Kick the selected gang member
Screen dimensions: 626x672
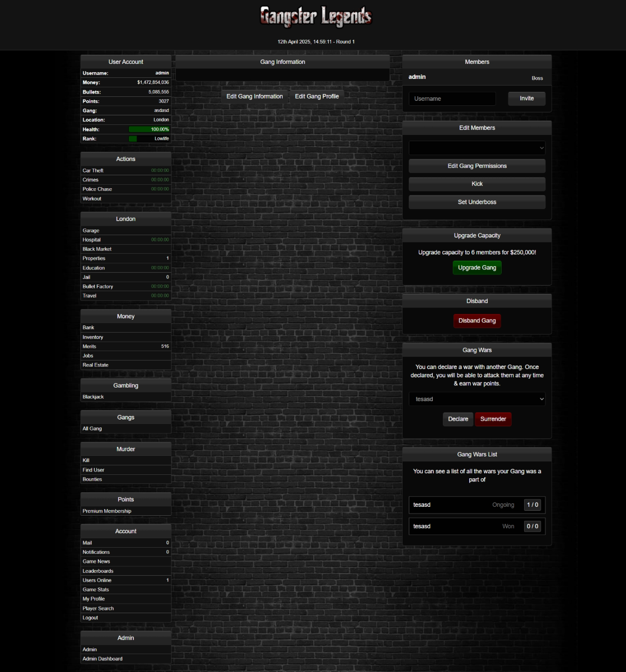[x=476, y=184]
